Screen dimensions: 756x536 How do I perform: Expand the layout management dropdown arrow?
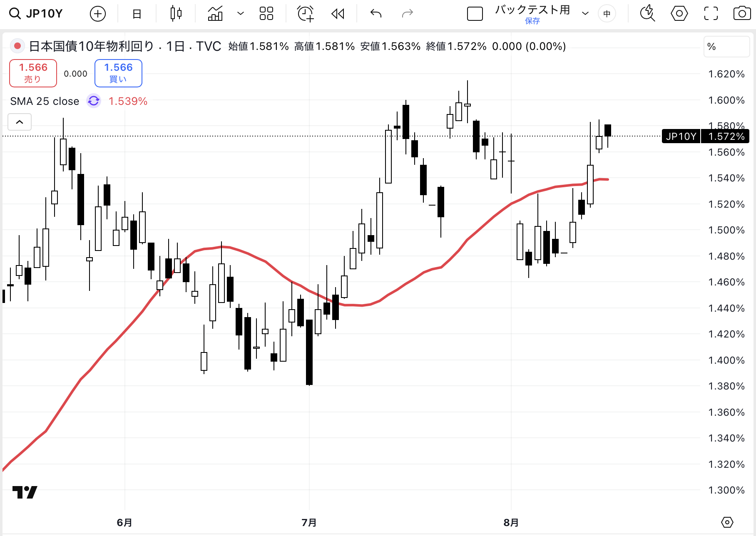(585, 14)
